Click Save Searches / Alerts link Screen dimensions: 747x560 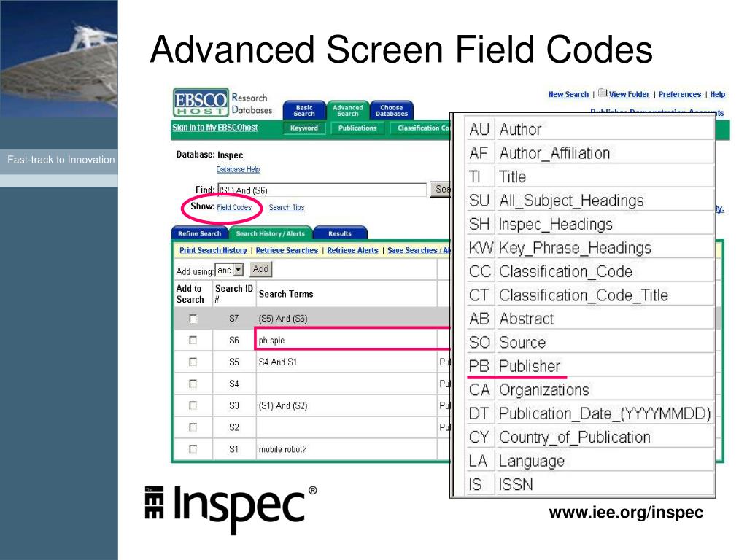click(419, 251)
